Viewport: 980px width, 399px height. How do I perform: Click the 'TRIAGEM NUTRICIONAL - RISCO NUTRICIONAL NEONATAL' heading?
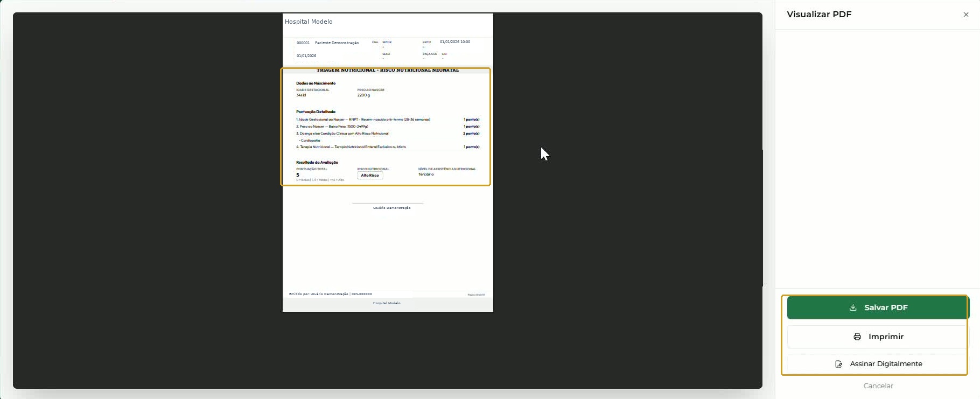click(x=388, y=70)
